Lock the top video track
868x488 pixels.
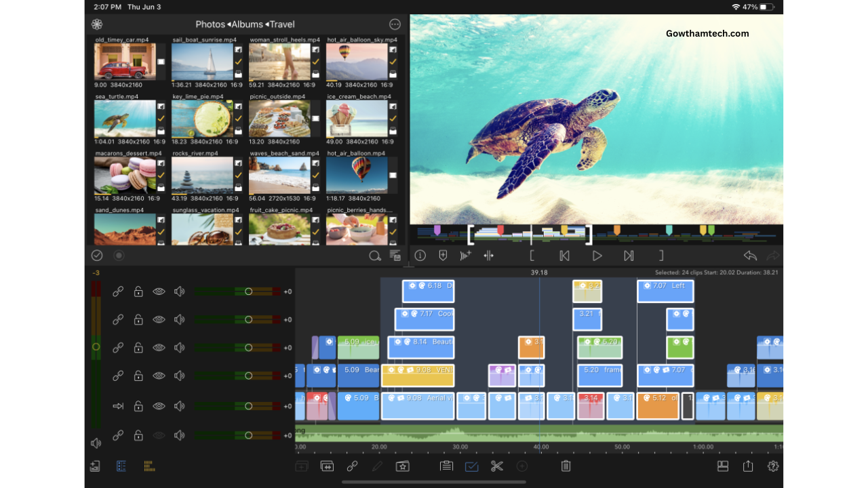point(138,291)
